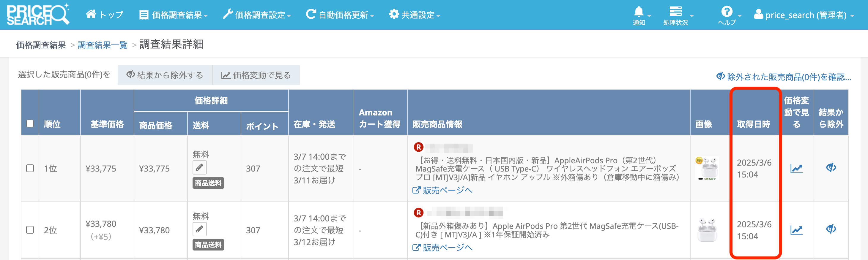
Task: Open price trend chart for 2位 row
Action: (796, 230)
